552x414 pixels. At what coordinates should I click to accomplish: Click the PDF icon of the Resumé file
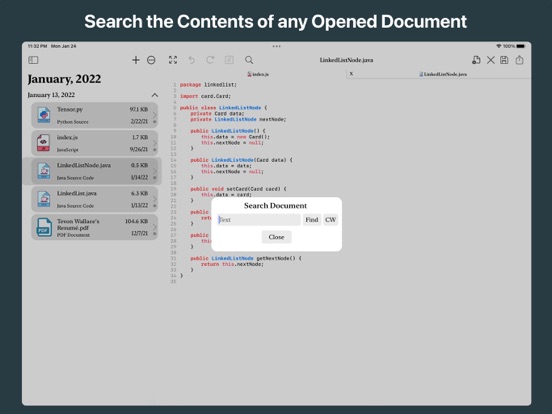(44, 227)
